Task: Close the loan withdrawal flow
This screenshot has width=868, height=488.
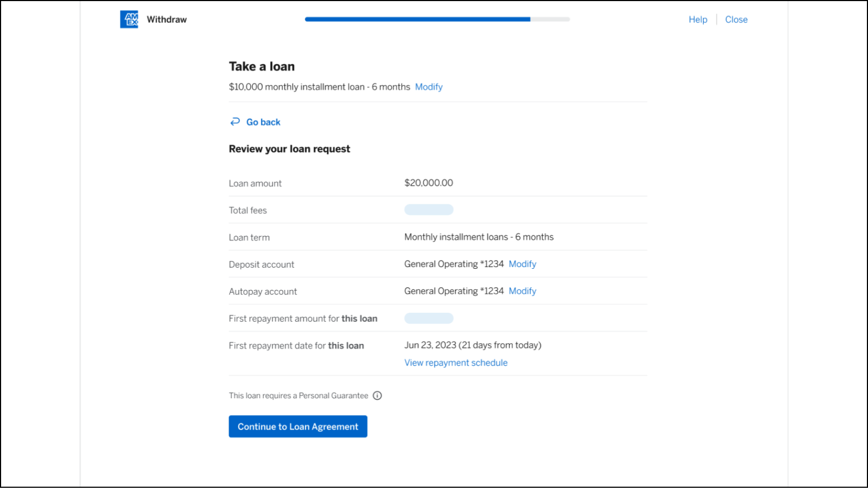Action: click(x=736, y=20)
